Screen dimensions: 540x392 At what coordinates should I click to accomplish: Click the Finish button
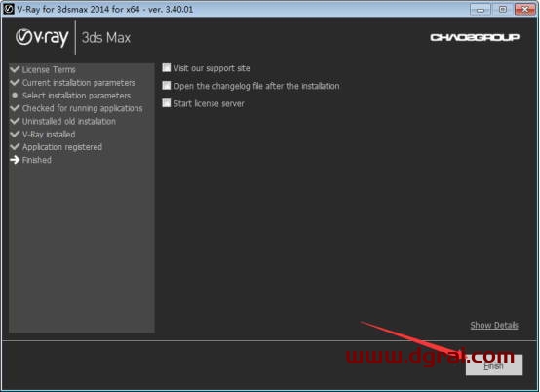pyautogui.click(x=494, y=365)
